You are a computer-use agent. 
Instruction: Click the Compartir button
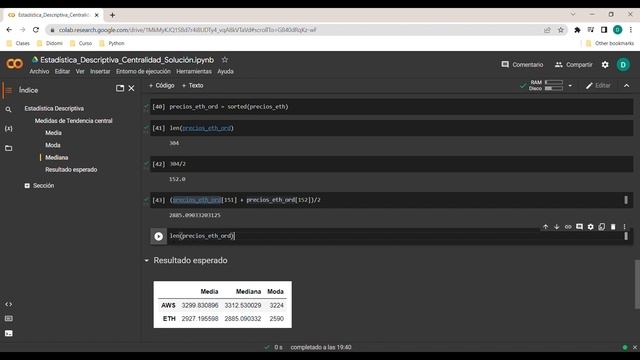click(573, 64)
